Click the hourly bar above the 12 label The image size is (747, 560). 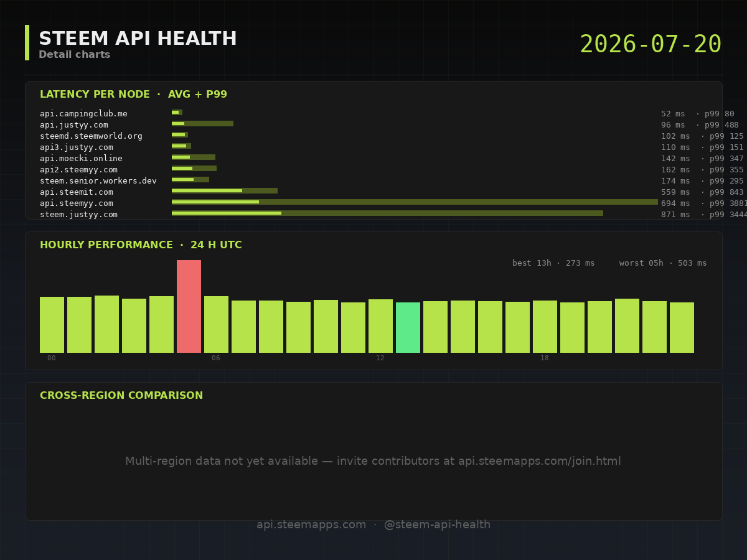(380, 326)
